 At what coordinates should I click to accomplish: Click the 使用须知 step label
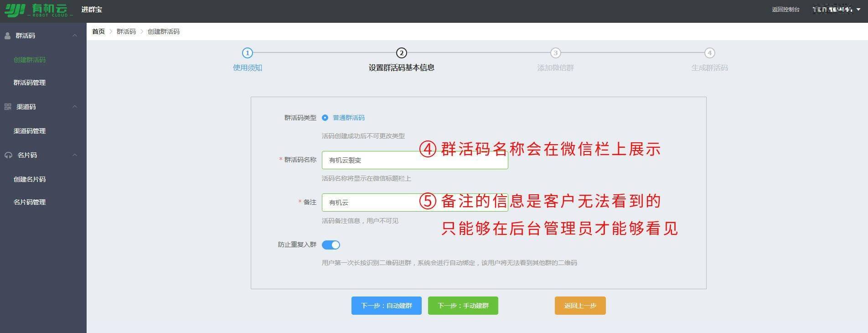click(x=248, y=68)
